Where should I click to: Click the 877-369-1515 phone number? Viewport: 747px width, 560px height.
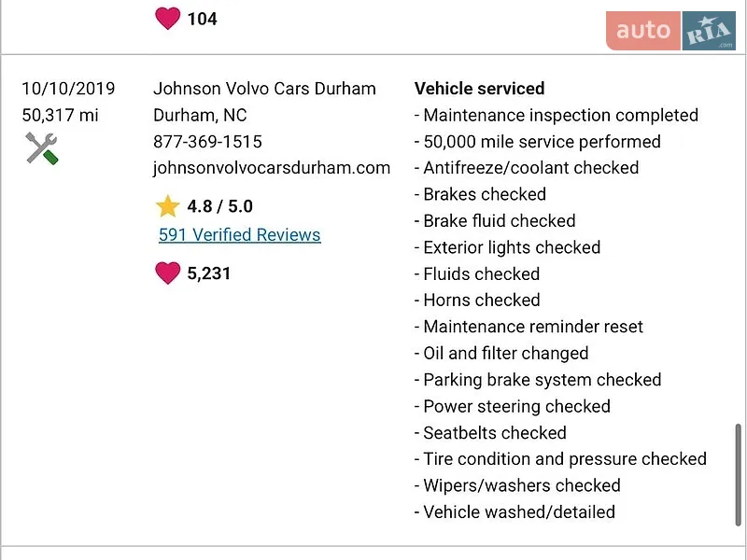[207, 142]
